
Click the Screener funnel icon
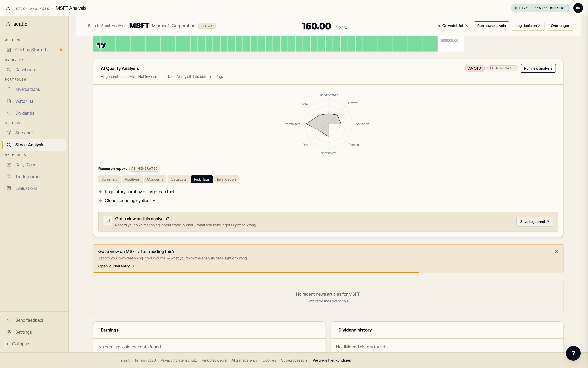coord(9,133)
